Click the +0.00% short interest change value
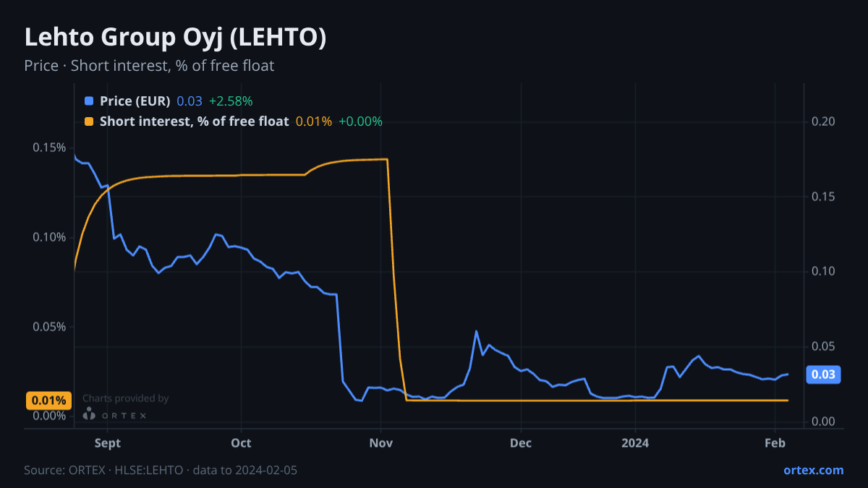This screenshot has width=868, height=488. 360,121
